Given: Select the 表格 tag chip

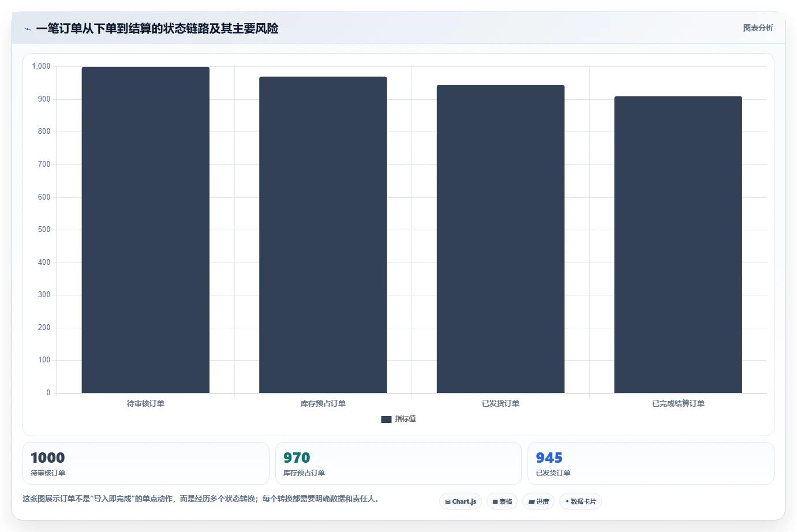Looking at the screenshot, I should coord(502,501).
